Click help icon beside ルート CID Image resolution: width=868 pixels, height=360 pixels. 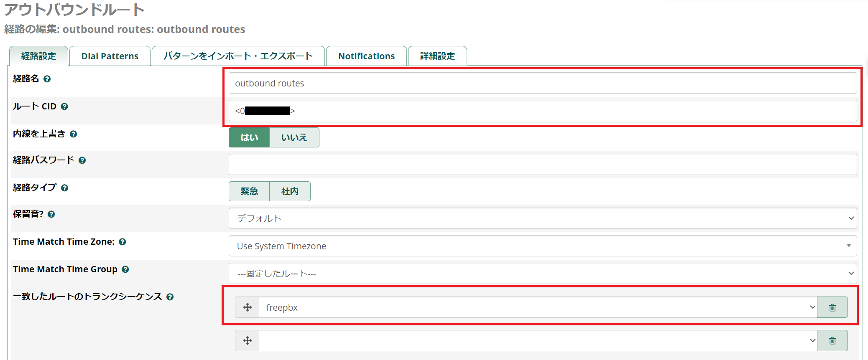(64, 106)
